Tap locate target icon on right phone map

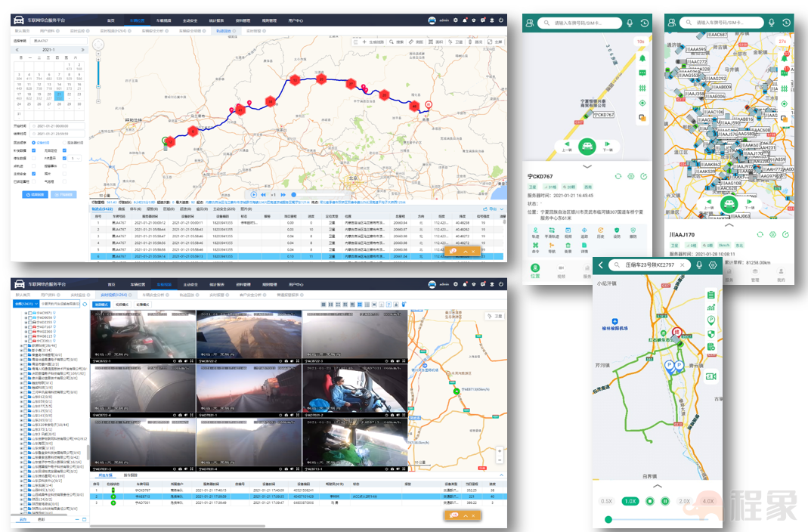785,104
